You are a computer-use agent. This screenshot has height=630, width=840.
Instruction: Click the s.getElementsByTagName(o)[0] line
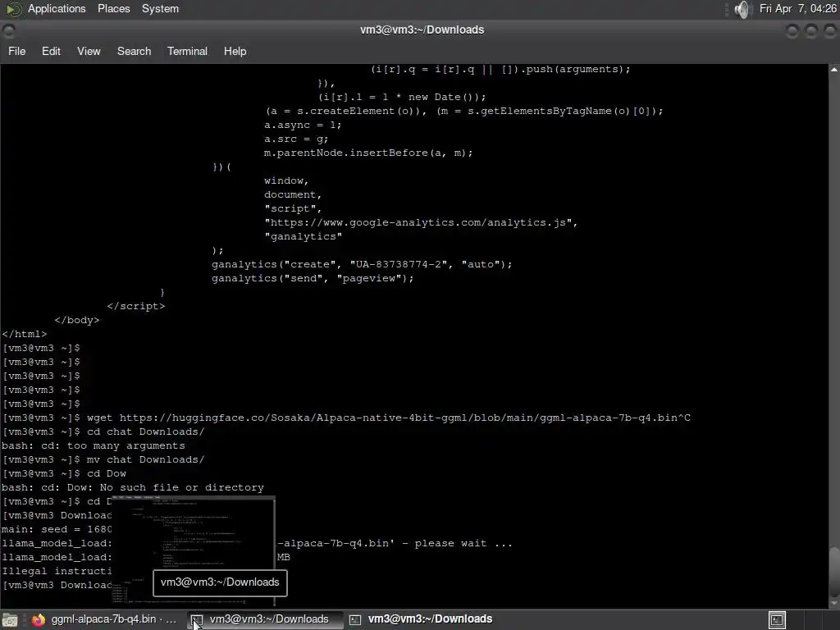[x=464, y=111]
